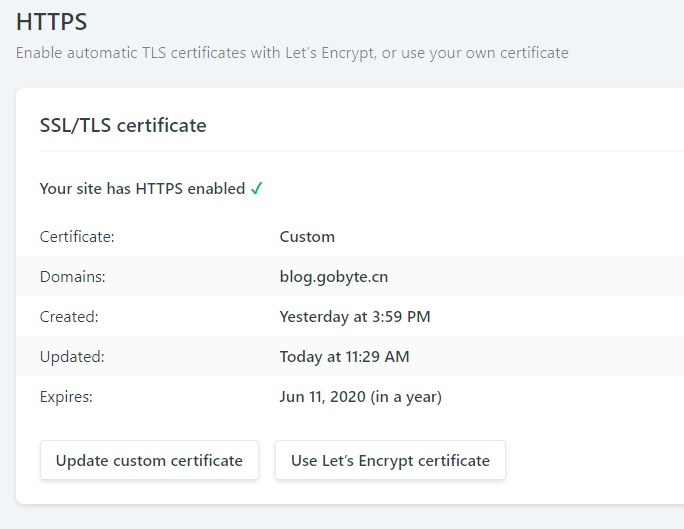Select the blog.gobyte.cn domain text

point(334,276)
